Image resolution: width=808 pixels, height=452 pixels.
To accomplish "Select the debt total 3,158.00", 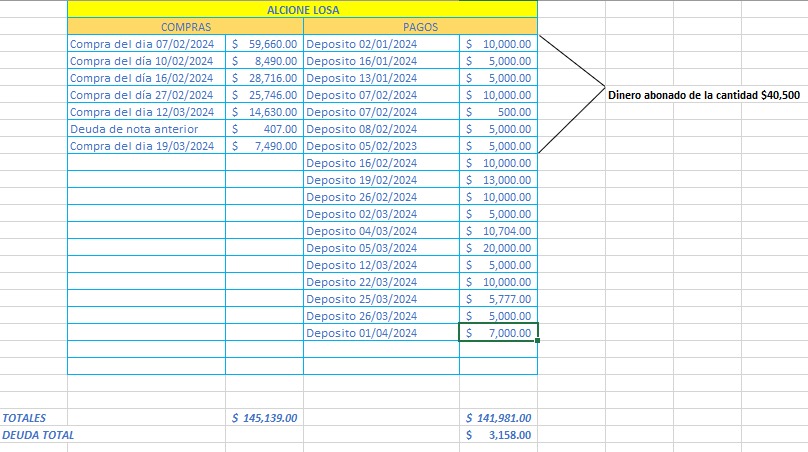I will 498,435.
